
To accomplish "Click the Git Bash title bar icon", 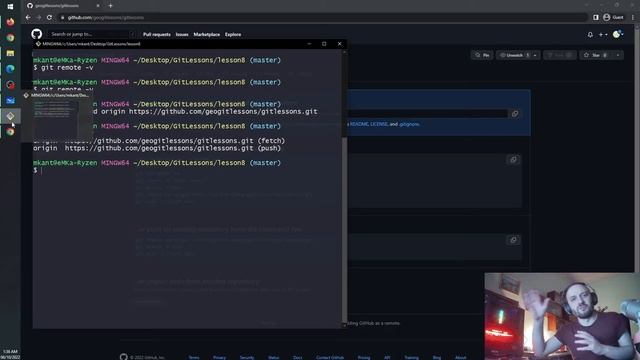I will tap(38, 44).
